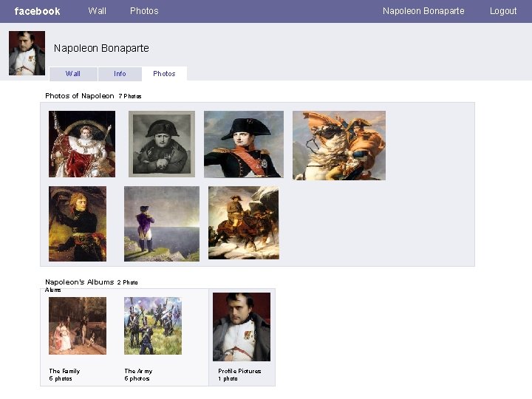Open the Profile Pictures album thumbnail

[x=242, y=327]
